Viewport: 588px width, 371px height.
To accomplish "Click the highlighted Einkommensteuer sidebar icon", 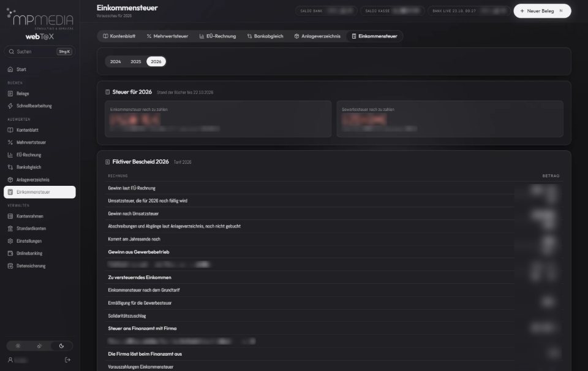I will coord(10,192).
